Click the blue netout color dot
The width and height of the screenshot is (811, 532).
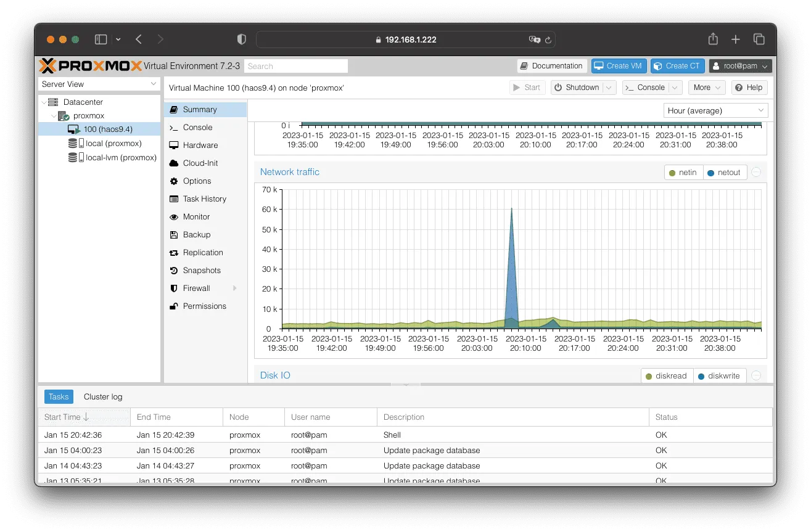tap(711, 173)
